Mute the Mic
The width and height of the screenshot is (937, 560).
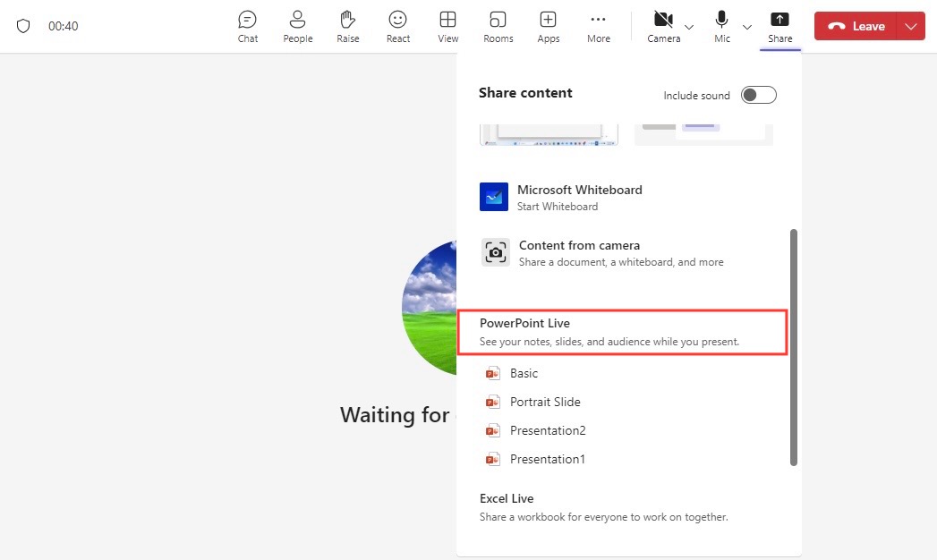(x=722, y=27)
